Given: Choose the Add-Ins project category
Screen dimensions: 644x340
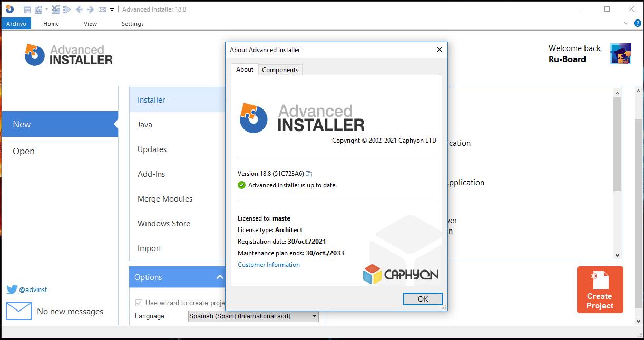Looking at the screenshot, I should click(178, 174).
